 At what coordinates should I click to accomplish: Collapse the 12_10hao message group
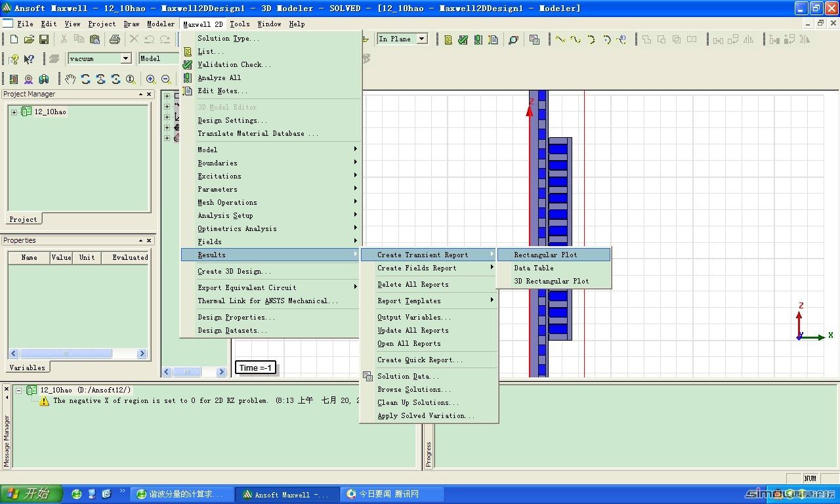[19, 390]
